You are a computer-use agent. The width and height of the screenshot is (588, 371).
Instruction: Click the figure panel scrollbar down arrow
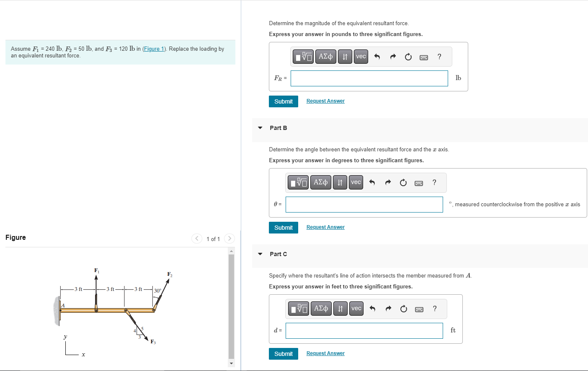[x=231, y=364]
